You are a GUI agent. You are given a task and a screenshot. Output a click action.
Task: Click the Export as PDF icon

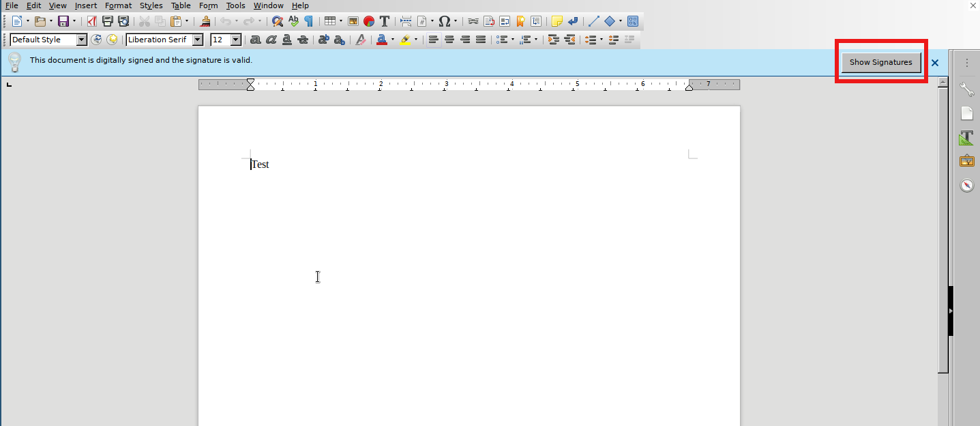click(x=92, y=22)
